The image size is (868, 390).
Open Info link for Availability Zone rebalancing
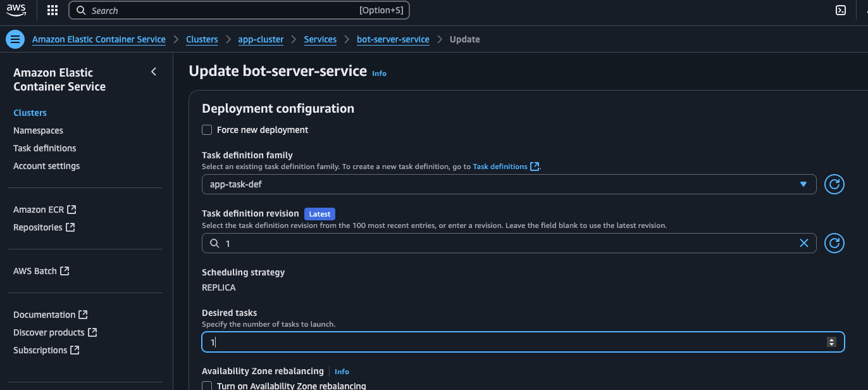[342, 372]
